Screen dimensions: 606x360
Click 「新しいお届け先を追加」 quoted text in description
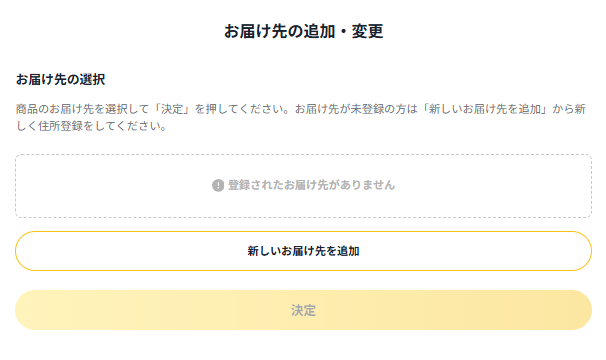tap(485, 109)
